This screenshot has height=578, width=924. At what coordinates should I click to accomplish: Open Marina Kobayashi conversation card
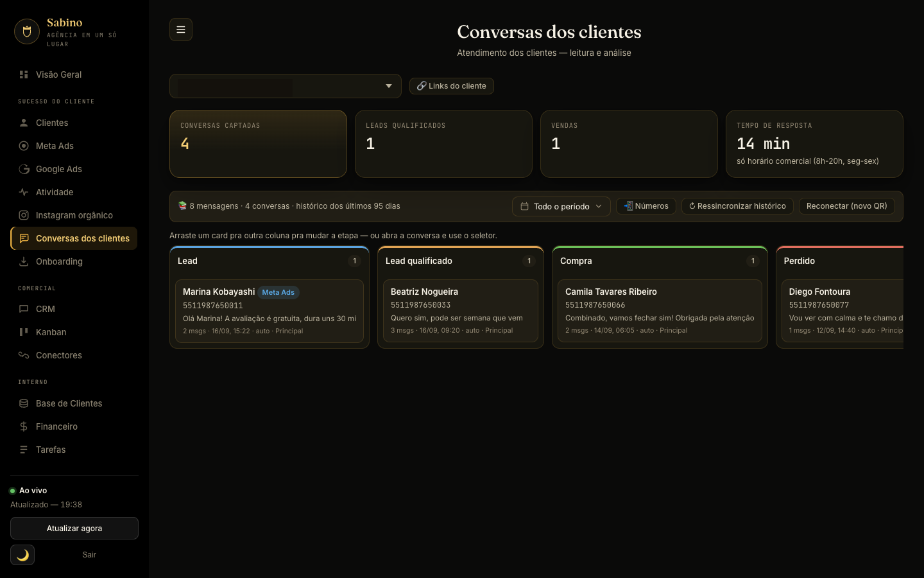coord(269,311)
